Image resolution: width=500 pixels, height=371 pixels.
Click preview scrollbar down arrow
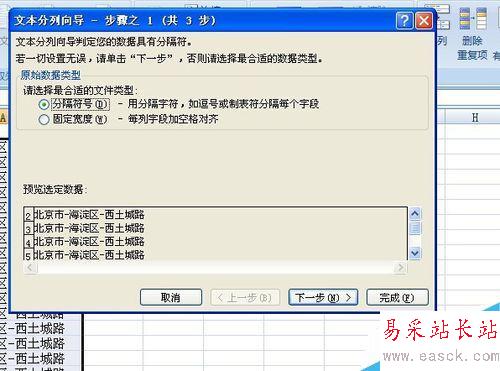[415, 253]
